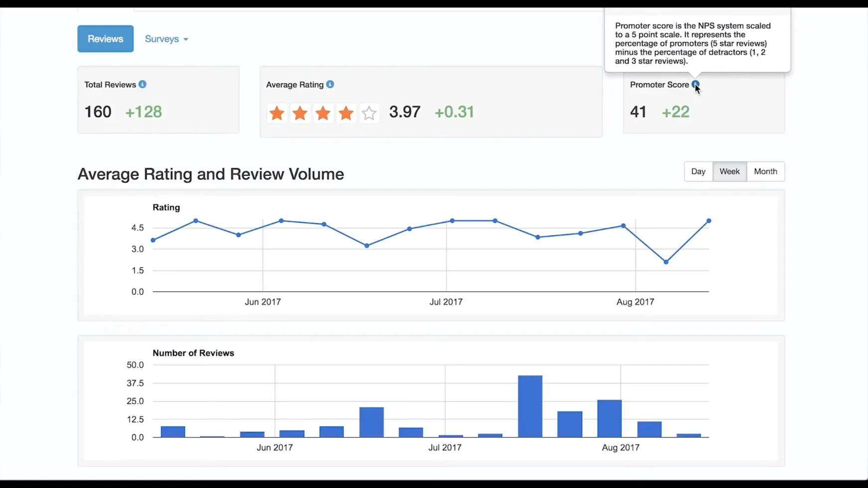
Task: Click the Average Rating info icon
Action: tap(330, 84)
